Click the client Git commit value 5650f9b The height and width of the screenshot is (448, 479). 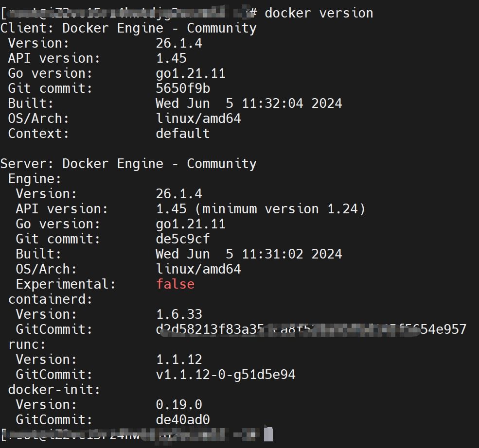pos(183,88)
